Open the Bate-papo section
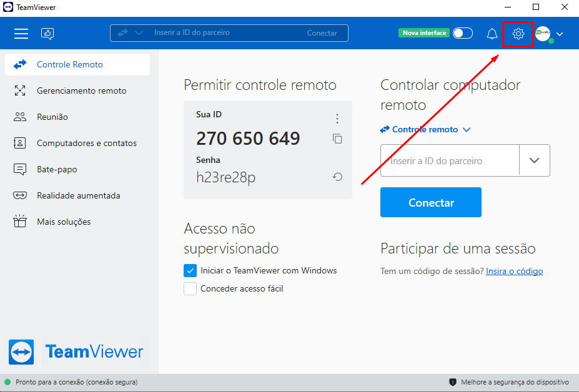The height and width of the screenshot is (392, 579). point(77,169)
